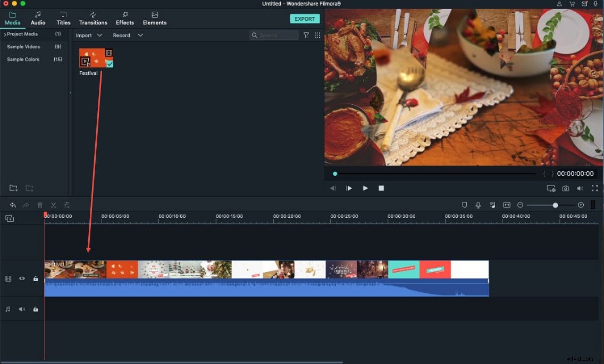Select the Markers (flag) icon
604x364 pixels.
pyautogui.click(x=464, y=205)
